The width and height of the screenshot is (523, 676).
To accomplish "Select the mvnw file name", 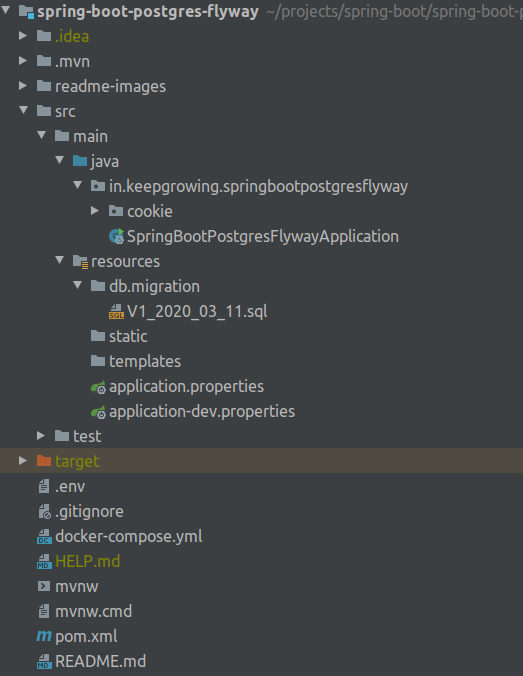I will [77, 587].
